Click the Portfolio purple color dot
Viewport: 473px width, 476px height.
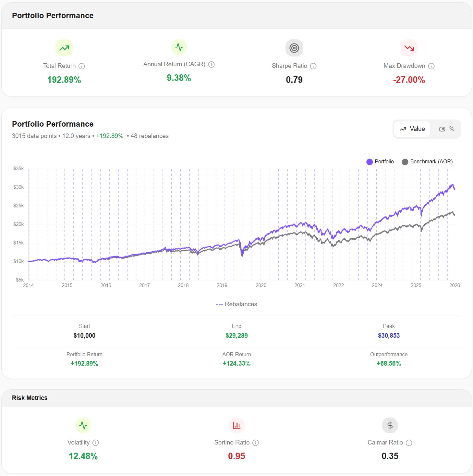point(369,161)
